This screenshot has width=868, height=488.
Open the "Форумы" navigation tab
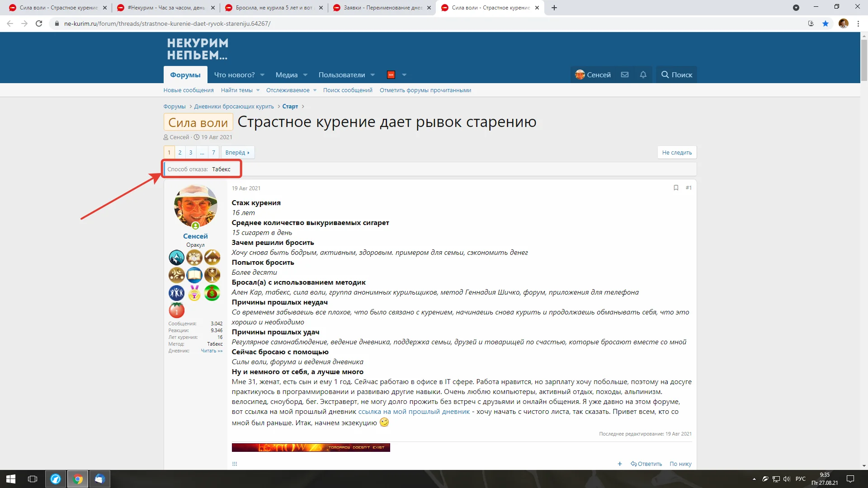[x=185, y=75]
